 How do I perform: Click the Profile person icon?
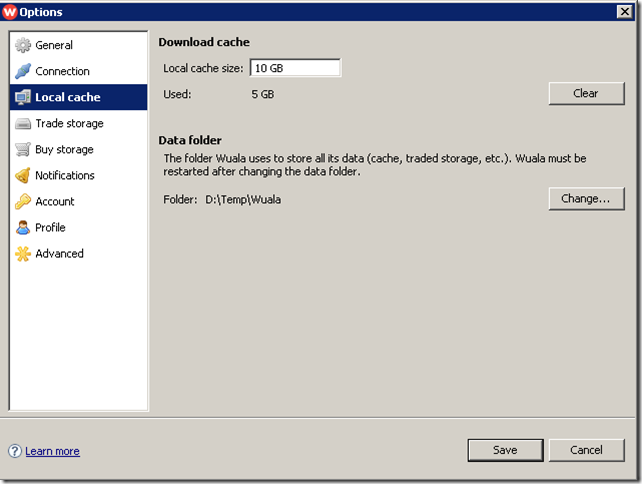pyautogui.click(x=23, y=227)
